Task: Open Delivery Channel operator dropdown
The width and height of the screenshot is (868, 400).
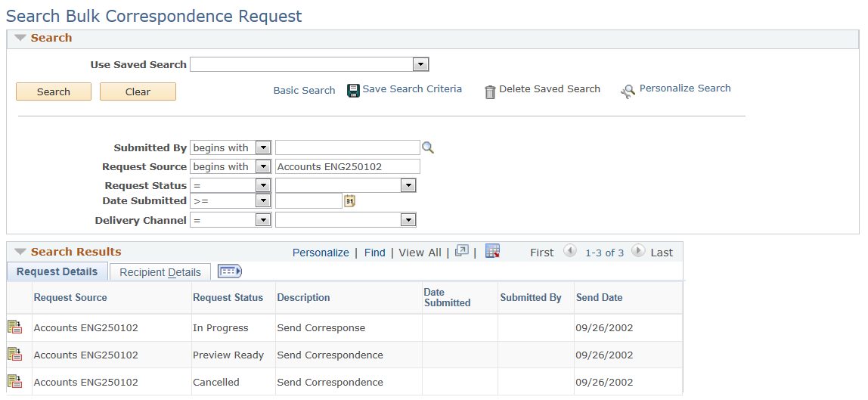Action: pos(263,220)
